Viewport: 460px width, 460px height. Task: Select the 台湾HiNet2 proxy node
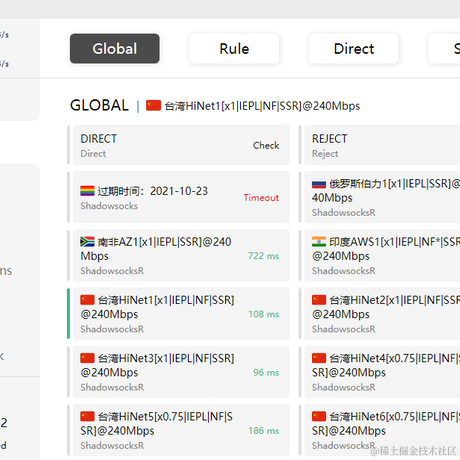(382, 314)
